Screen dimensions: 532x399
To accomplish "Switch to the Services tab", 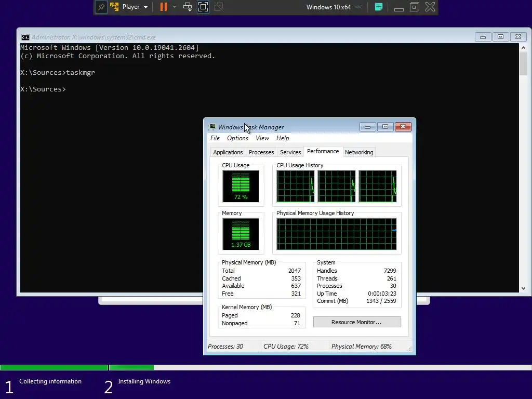I will [x=290, y=152].
